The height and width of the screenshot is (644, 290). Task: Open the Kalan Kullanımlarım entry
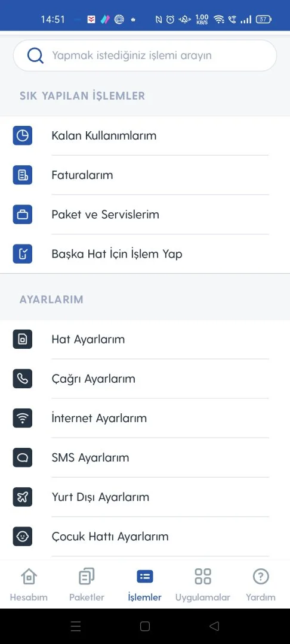point(145,135)
